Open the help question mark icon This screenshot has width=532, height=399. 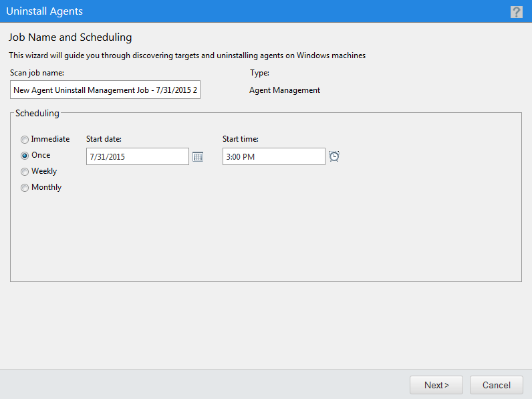(516, 11)
